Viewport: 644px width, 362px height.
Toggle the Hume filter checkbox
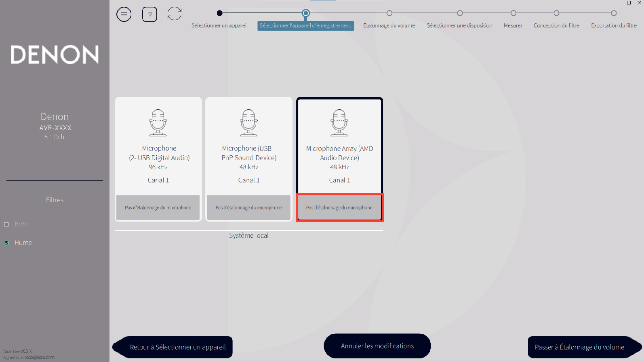pyautogui.click(x=6, y=243)
